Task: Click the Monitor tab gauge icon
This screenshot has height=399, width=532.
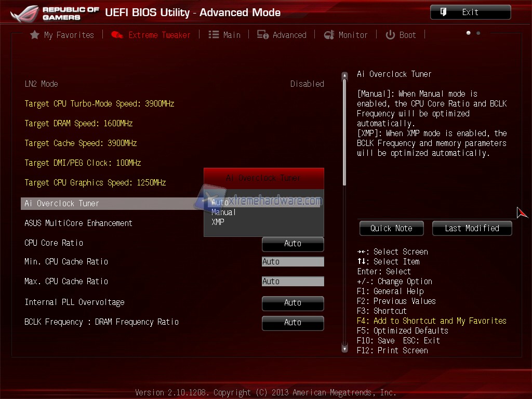Action: pyautogui.click(x=329, y=35)
